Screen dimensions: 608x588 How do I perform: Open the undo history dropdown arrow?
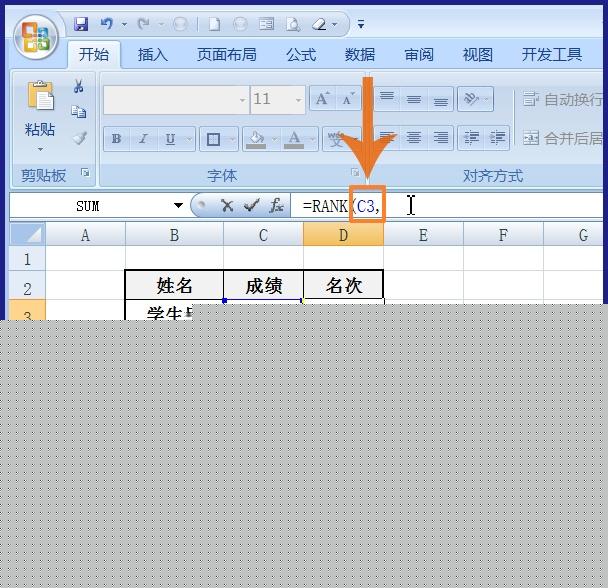124,24
